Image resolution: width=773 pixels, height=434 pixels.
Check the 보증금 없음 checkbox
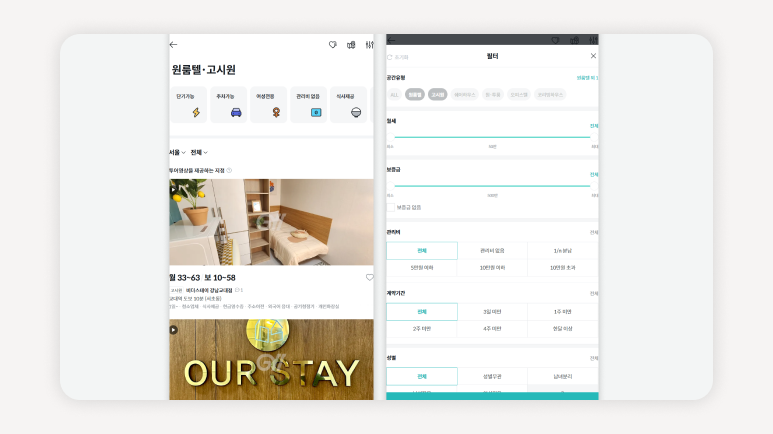tap(390, 208)
